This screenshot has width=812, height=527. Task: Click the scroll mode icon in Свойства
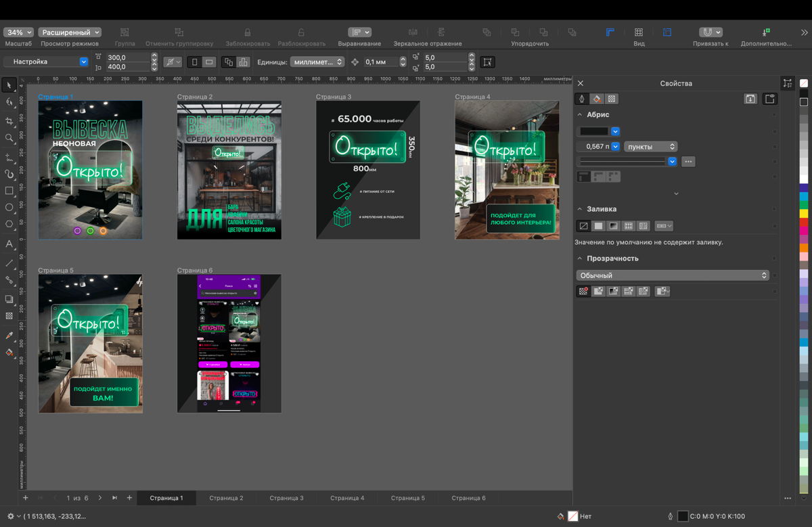[750, 99]
